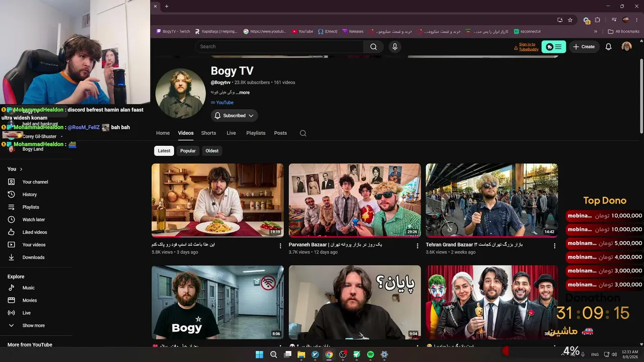Search within the channel using the magnifier icon
The height and width of the screenshot is (362, 644).
pyautogui.click(x=303, y=133)
